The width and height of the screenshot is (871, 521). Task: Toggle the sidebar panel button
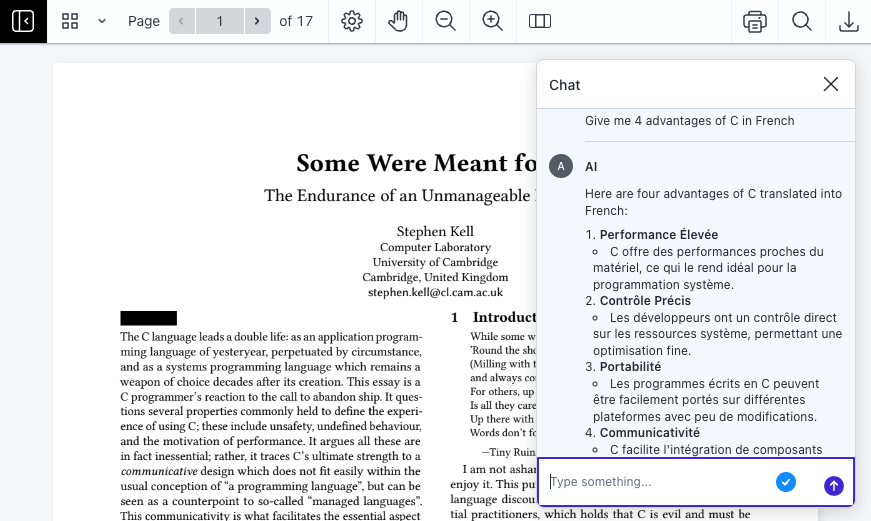coord(23,21)
